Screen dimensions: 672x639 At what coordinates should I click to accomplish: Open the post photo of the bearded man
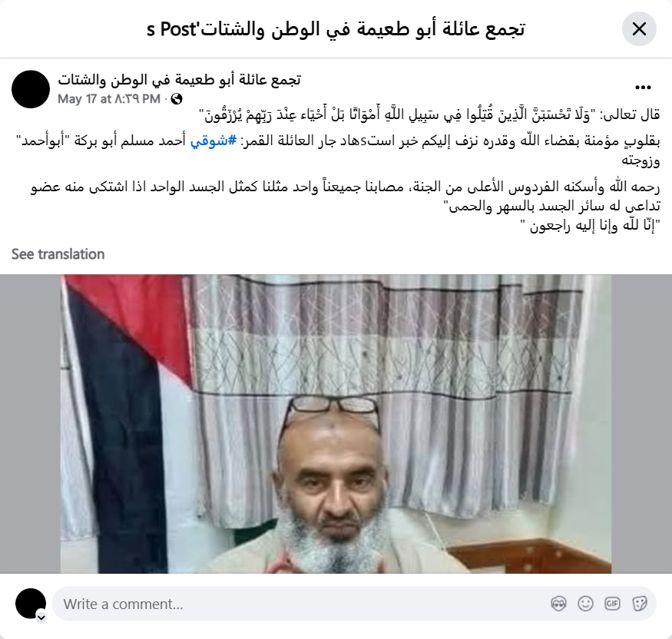pos(336,424)
